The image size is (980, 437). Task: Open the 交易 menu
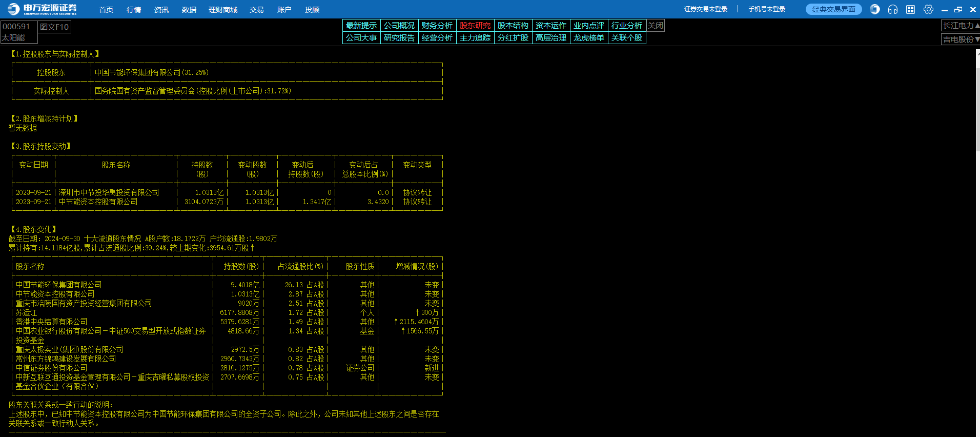(x=257, y=10)
